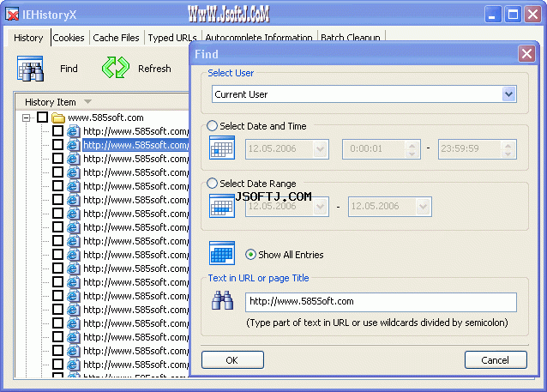The image size is (547, 392).
Task: Tick the checkbox beside www.585soft.com folder
Action: [43, 118]
